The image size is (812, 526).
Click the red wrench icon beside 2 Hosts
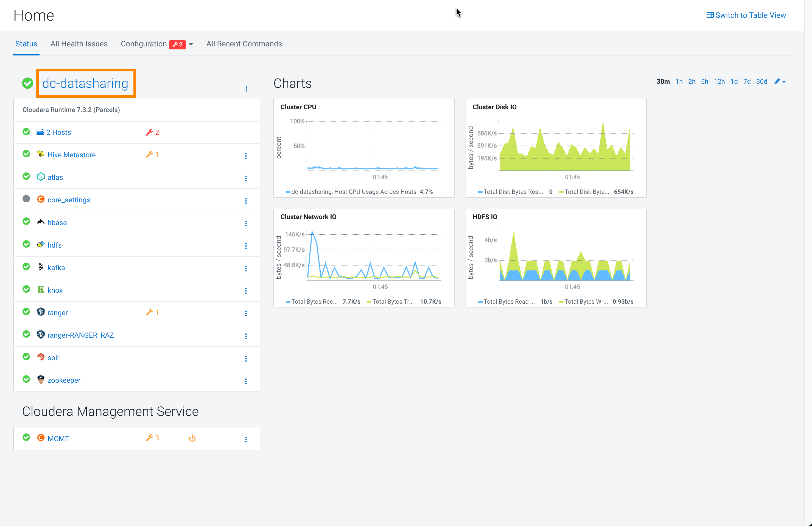pyautogui.click(x=149, y=132)
